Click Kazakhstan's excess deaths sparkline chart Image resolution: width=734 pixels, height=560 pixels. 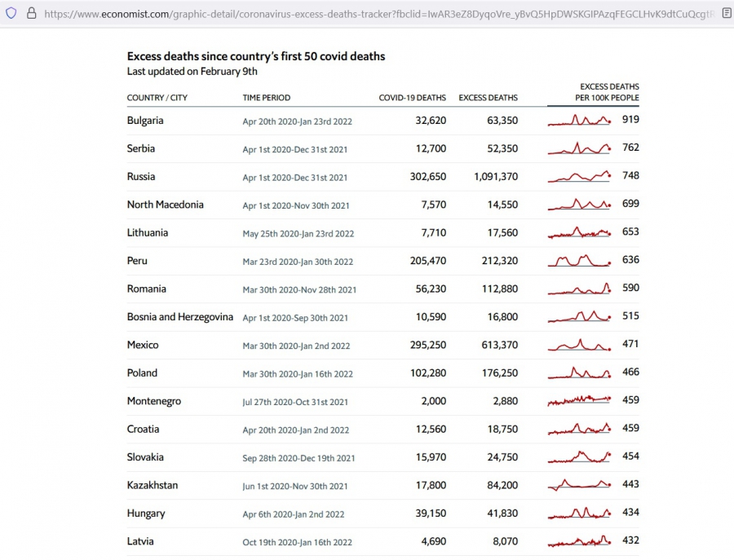click(579, 485)
